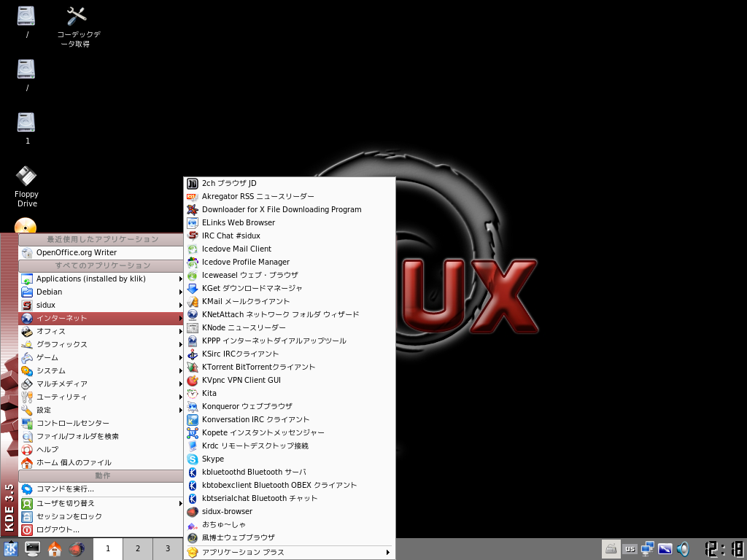Click the 風博士ウェブブラウザ icon
747x560 pixels.
(193, 537)
